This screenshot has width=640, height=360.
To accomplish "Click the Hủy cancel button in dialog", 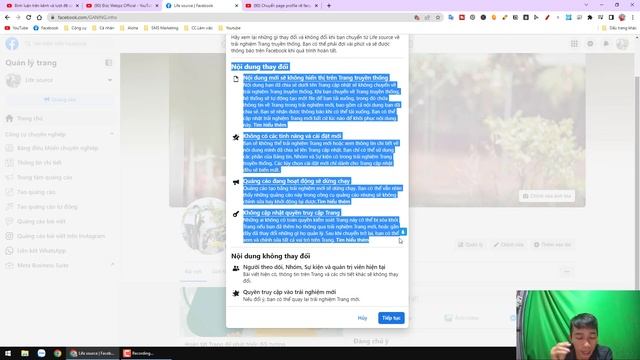I will (x=362, y=318).
